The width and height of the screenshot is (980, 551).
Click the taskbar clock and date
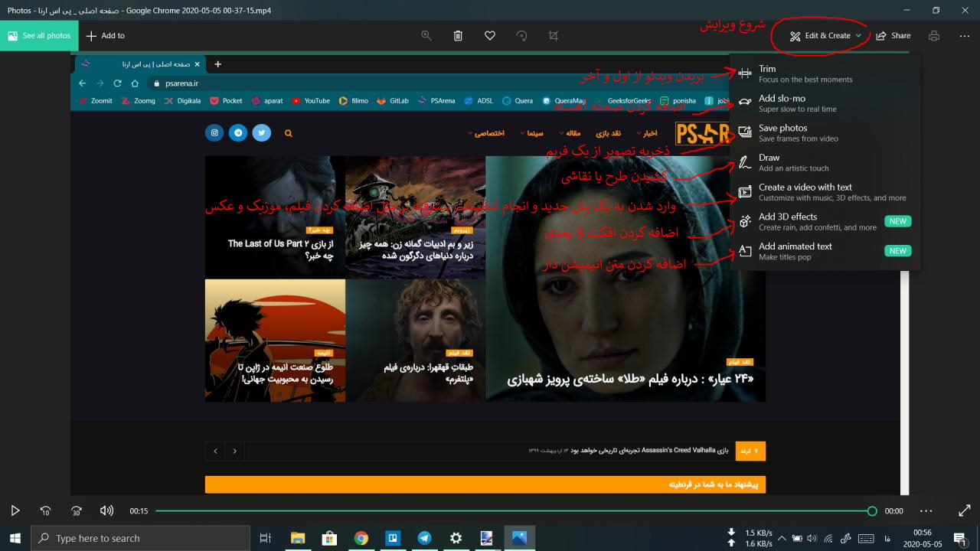[x=923, y=538]
